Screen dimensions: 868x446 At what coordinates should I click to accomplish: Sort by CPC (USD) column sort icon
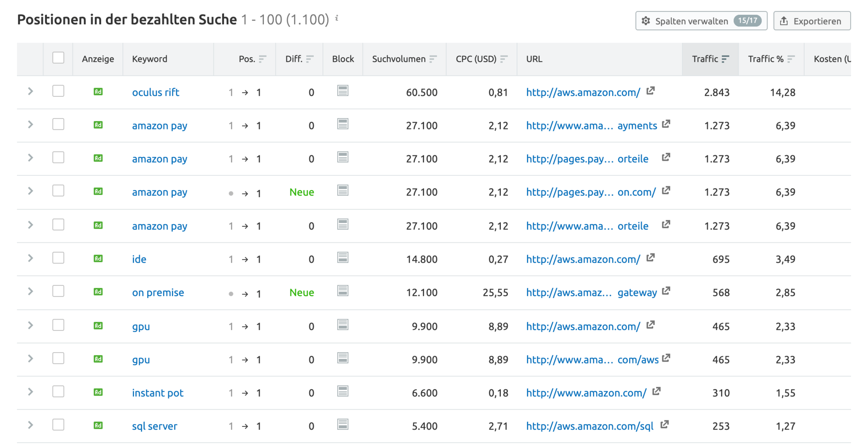coord(504,59)
